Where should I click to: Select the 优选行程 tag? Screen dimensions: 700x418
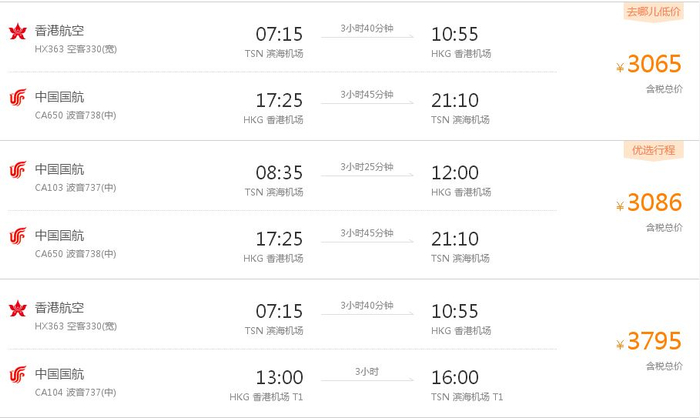tap(654, 150)
